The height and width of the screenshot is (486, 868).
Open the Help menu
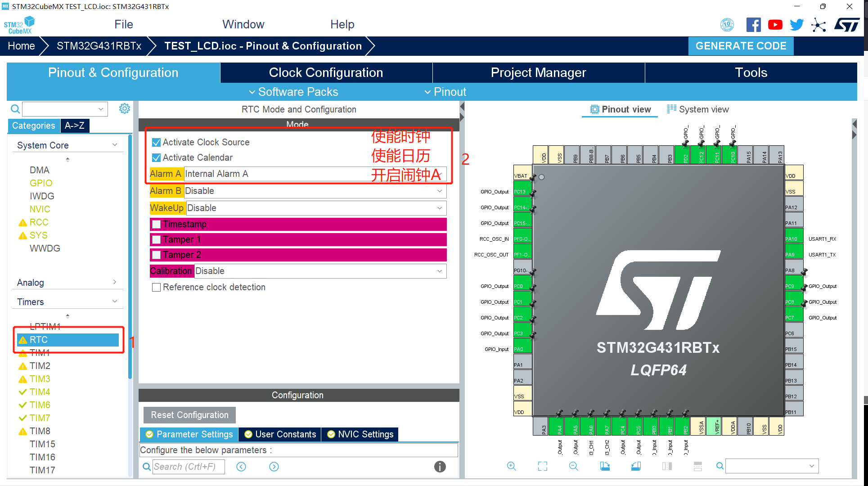coord(342,24)
